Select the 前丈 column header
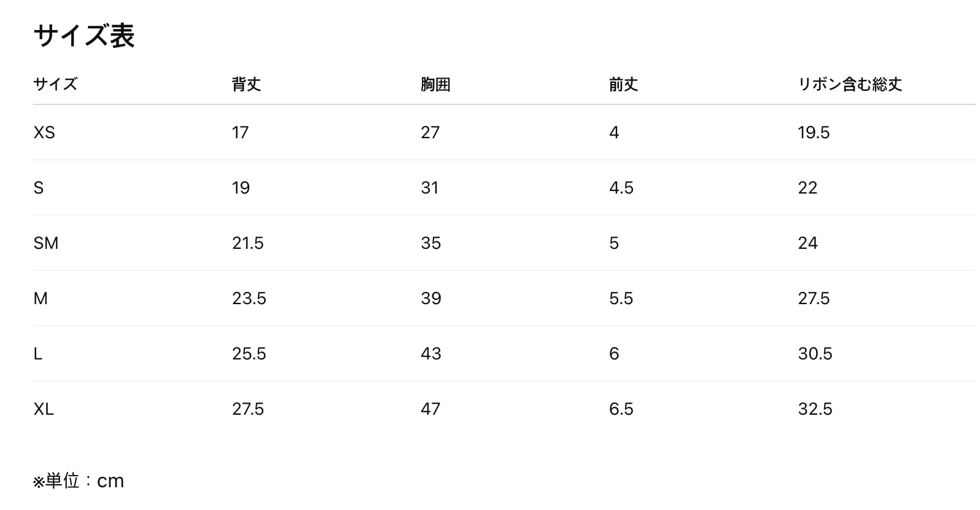The width and height of the screenshot is (980, 510). click(623, 84)
